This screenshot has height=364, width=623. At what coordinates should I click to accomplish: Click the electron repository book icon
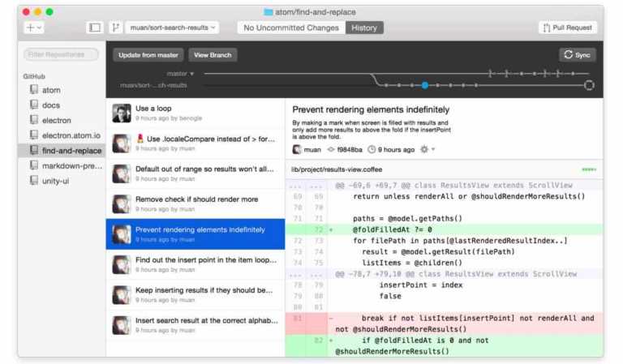pyautogui.click(x=34, y=119)
